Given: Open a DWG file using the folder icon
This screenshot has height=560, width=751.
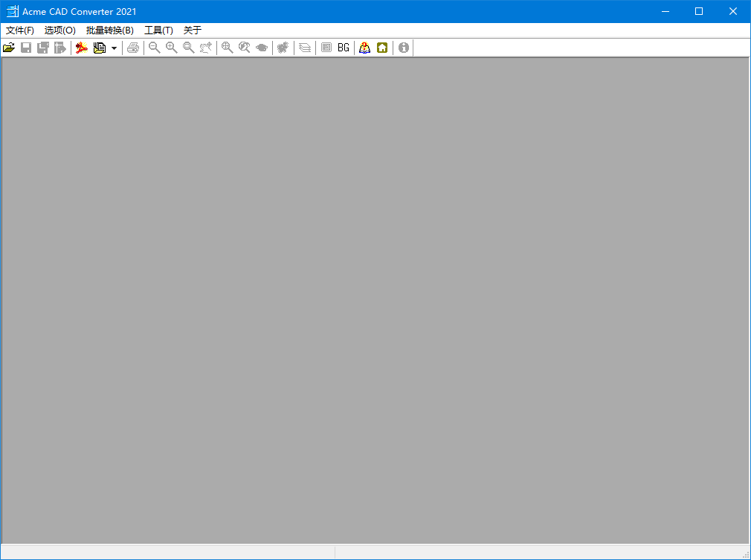Looking at the screenshot, I should coord(9,48).
